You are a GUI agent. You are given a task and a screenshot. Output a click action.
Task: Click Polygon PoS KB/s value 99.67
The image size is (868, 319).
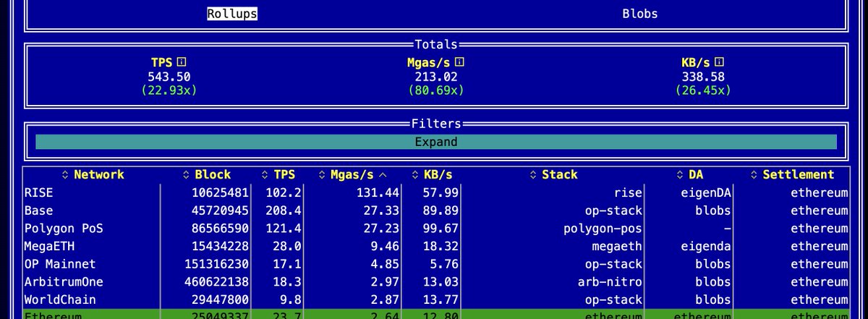pos(439,228)
